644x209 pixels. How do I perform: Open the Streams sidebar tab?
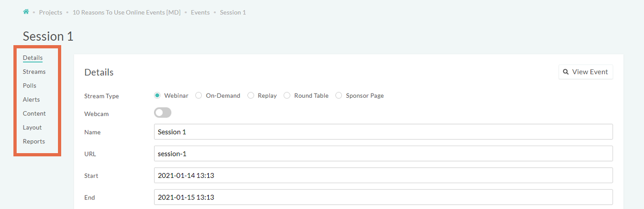(x=34, y=71)
